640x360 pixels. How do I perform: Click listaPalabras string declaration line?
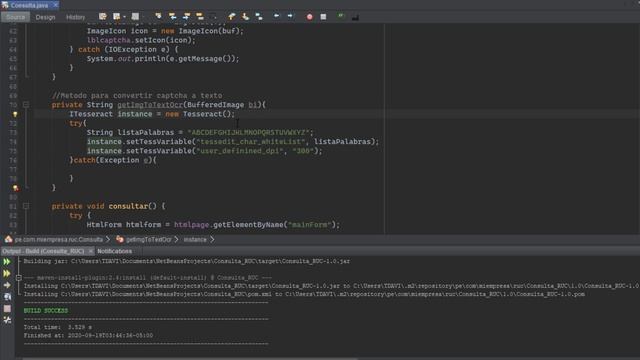pyautogui.click(x=200, y=133)
